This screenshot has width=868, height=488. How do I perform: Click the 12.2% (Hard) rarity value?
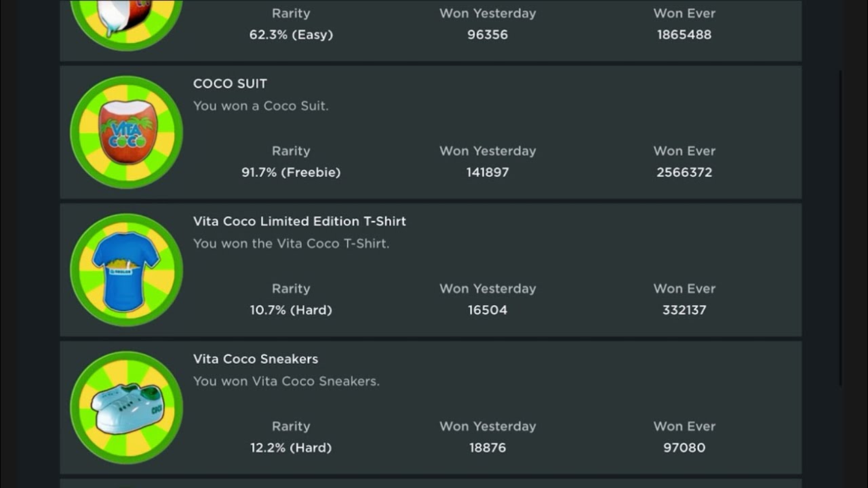click(x=291, y=447)
